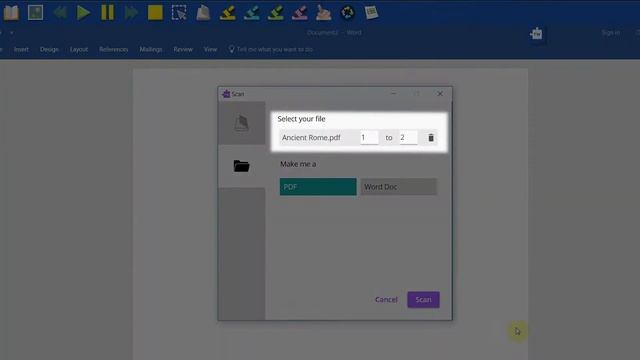
Task: Open the dictionary book icon in the toolbar
Action: click(11, 13)
